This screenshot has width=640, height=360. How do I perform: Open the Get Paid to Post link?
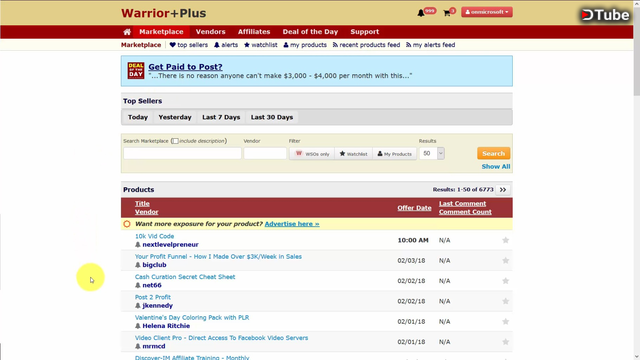point(185,67)
